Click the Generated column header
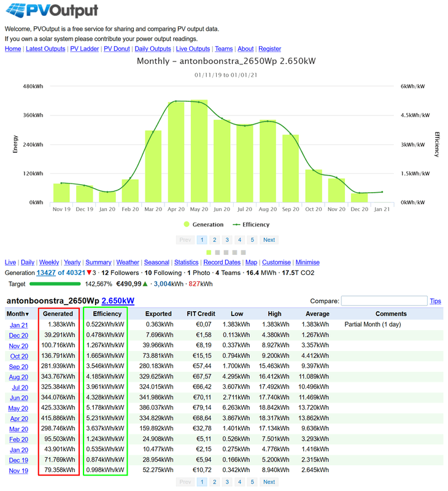 58,314
